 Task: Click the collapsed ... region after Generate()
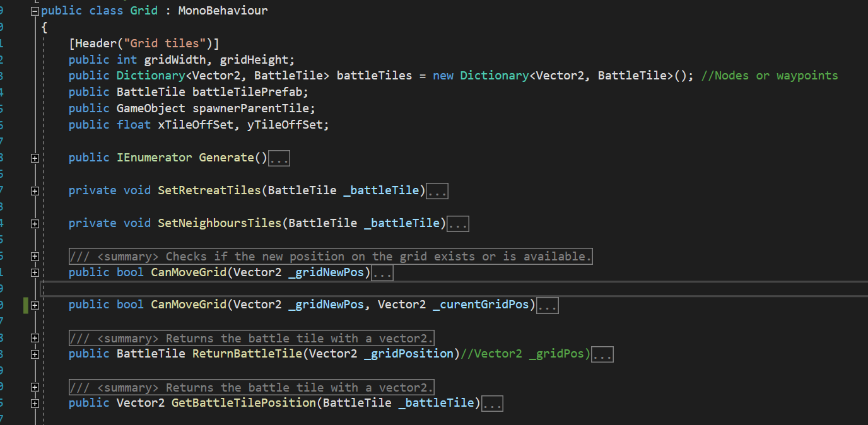coord(278,158)
